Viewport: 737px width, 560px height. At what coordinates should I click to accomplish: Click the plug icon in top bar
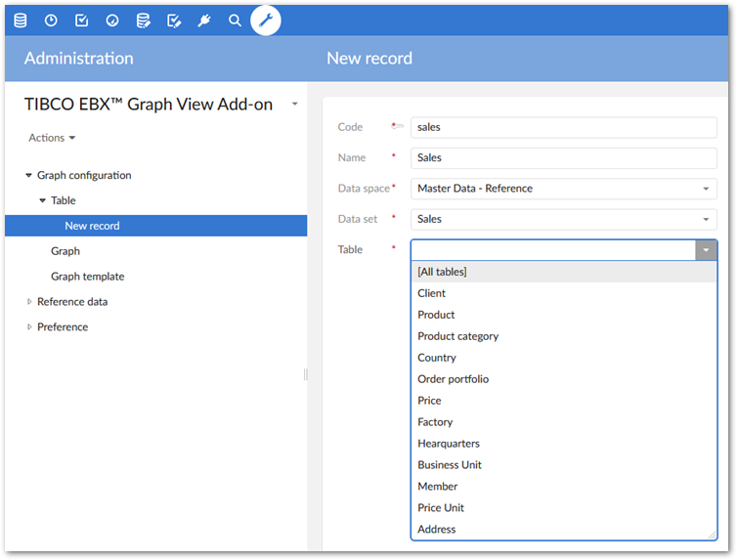[x=204, y=20]
